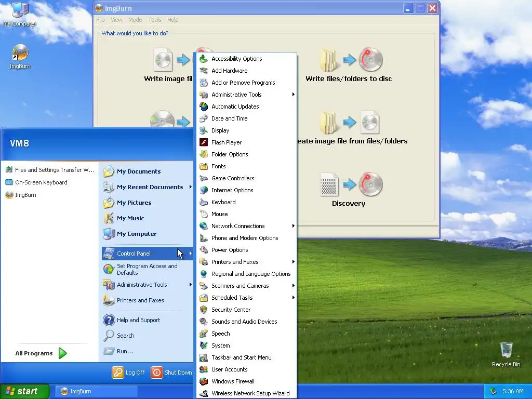532x399 pixels.
Task: Click the system tray network icon
Action: click(494, 391)
